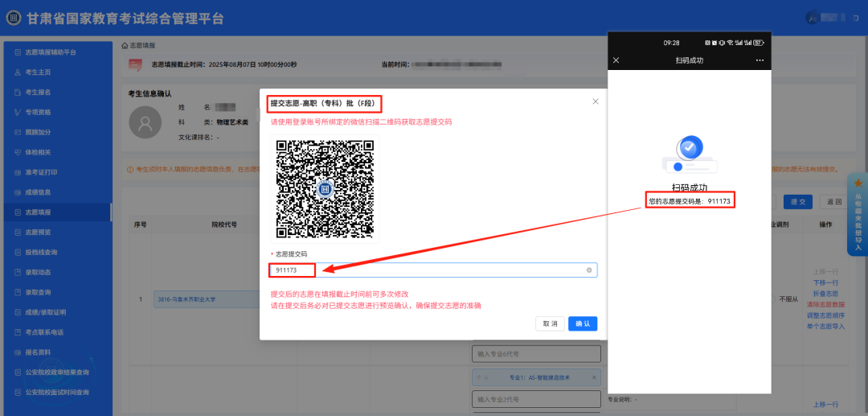The width and height of the screenshot is (868, 416).
Task: Click the 您的志愿提交码是: 911173 text on phone
Action: click(x=690, y=202)
